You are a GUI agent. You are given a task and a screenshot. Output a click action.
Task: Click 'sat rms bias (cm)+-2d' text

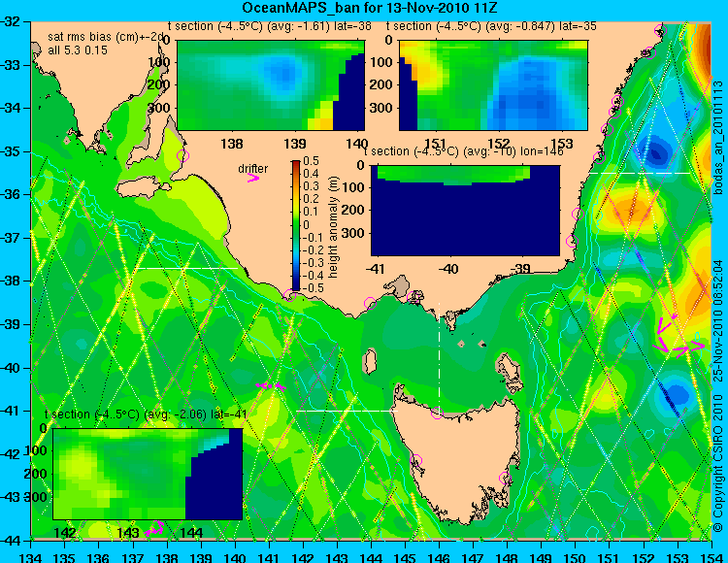coord(107,37)
